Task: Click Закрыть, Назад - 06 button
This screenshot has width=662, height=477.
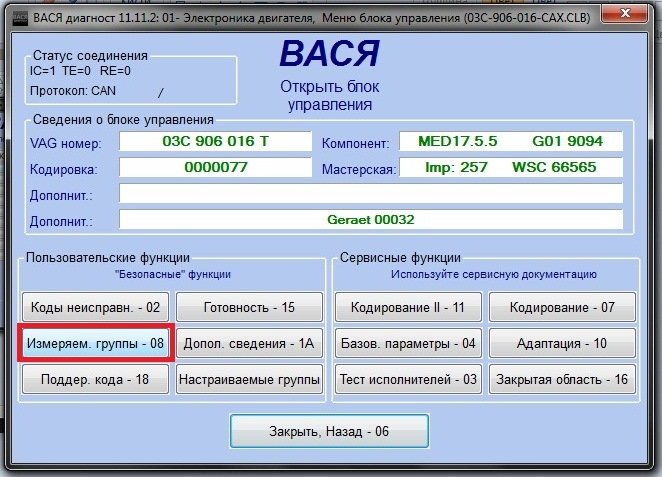Action: pyautogui.click(x=329, y=432)
